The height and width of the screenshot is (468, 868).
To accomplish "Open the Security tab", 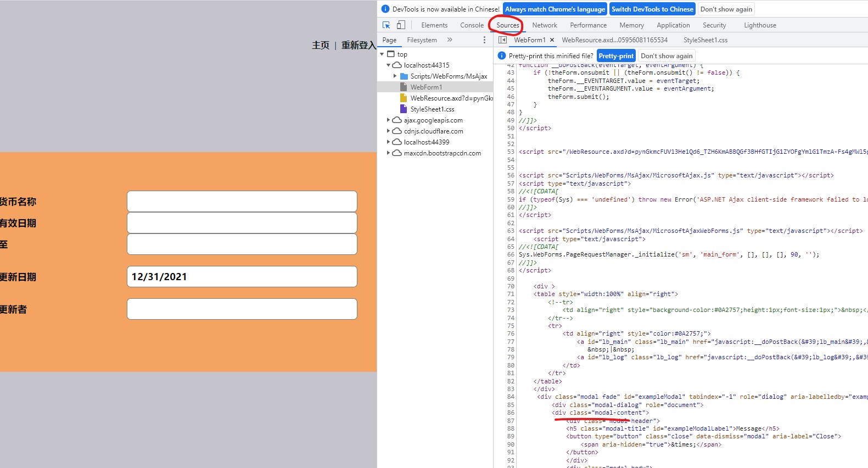I will pos(714,25).
